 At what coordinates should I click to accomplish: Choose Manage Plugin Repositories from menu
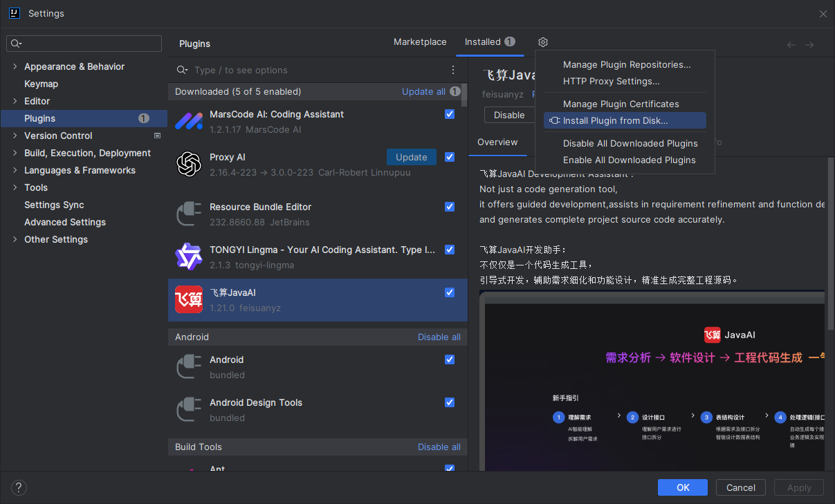[627, 64]
